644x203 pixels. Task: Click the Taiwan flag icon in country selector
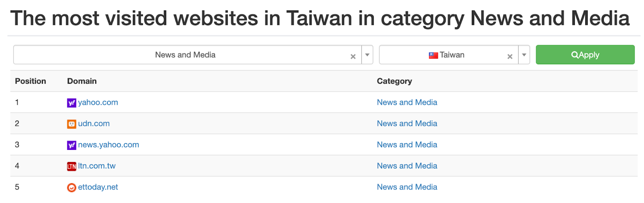[433, 55]
